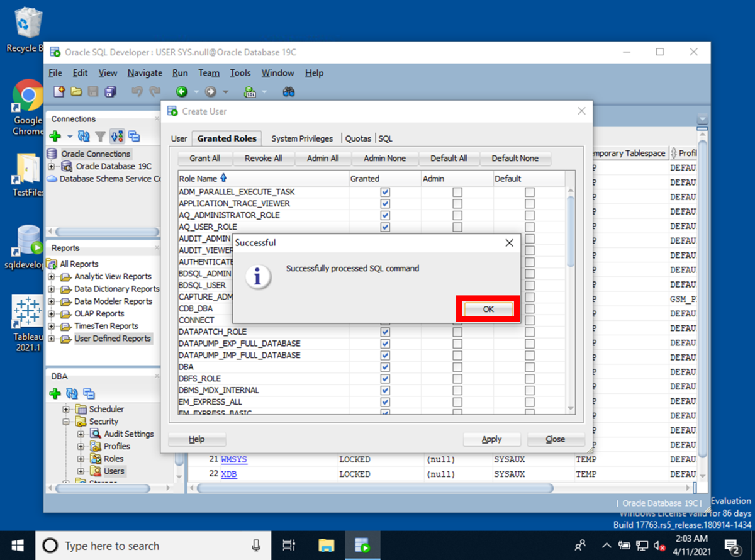
Task: Uncheck Granted for EM_EXPRESS_ALL
Action: [x=385, y=402]
